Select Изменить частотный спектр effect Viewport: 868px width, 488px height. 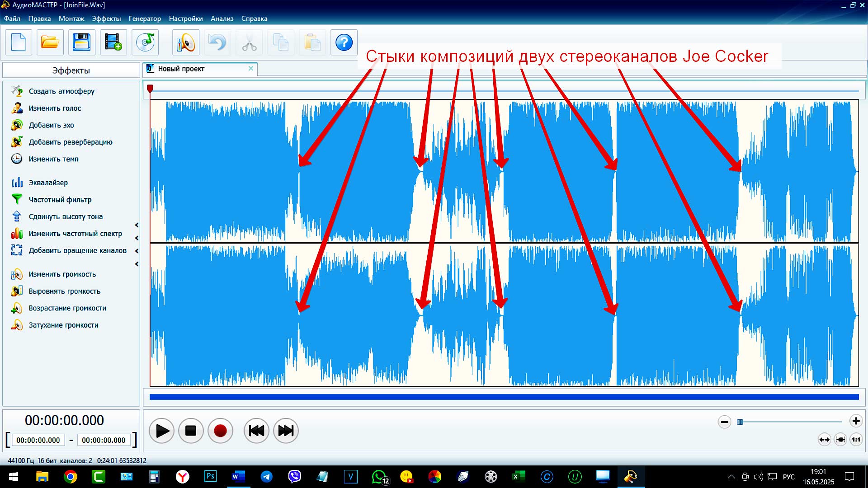pos(75,234)
